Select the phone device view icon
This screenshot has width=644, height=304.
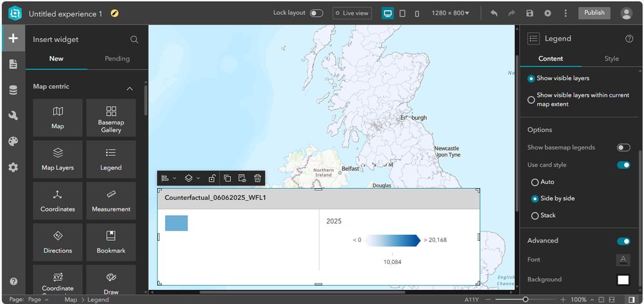pos(417,14)
